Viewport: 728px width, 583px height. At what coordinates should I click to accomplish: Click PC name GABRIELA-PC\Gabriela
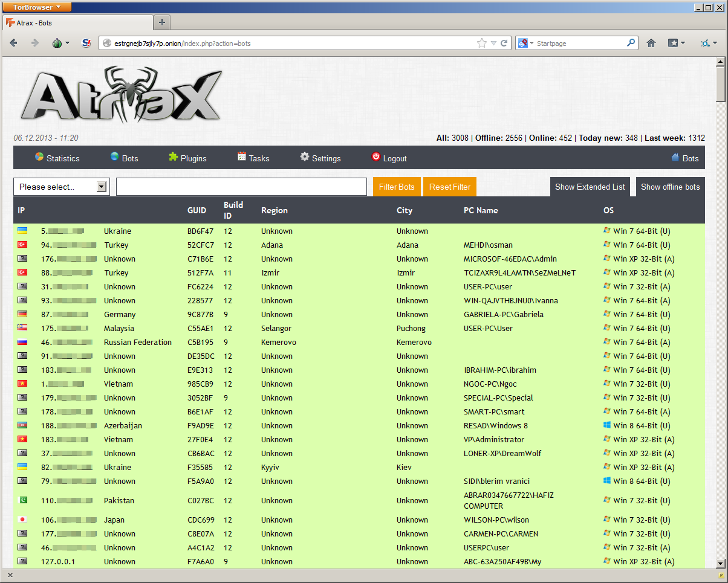point(504,314)
